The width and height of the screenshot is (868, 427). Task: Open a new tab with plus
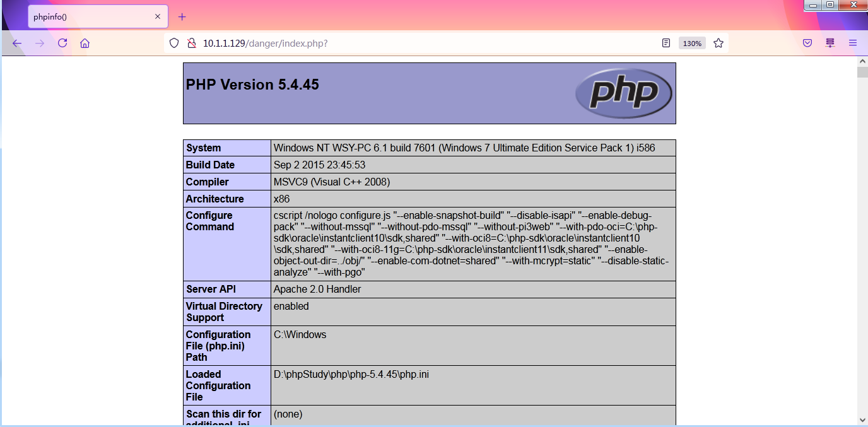click(182, 17)
